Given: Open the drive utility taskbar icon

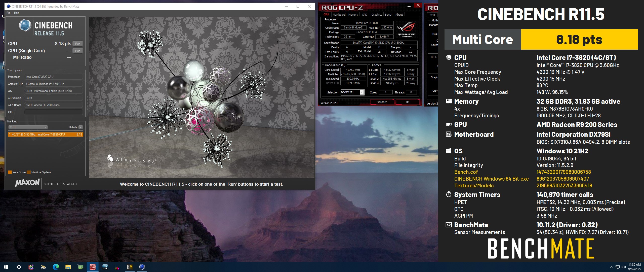Looking at the screenshot, I should pyautogui.click(x=43, y=267).
